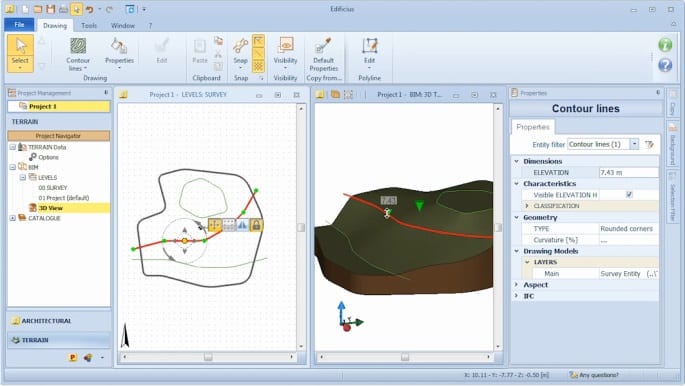Image resolution: width=685 pixels, height=386 pixels.
Task: Click the TERRAIN environment button
Action: pos(59,340)
